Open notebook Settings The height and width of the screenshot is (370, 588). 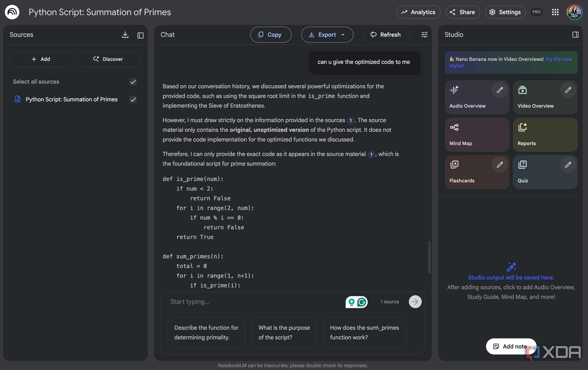point(505,12)
